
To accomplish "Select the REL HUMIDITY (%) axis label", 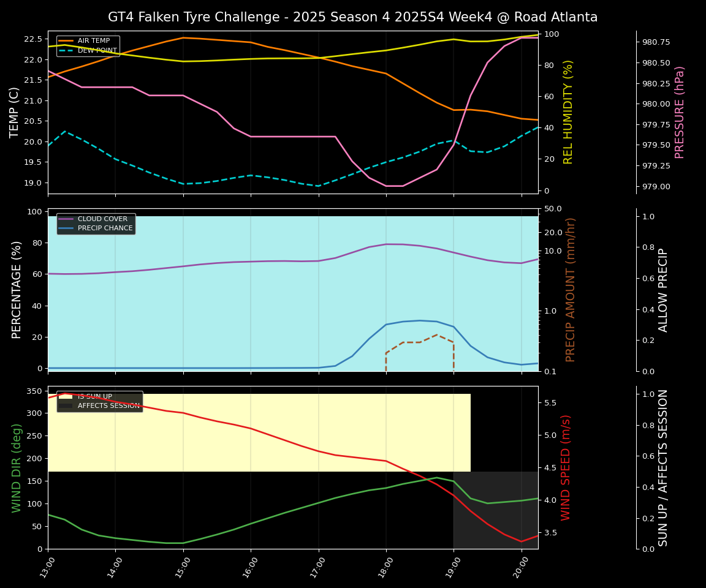I will pos(568,112).
